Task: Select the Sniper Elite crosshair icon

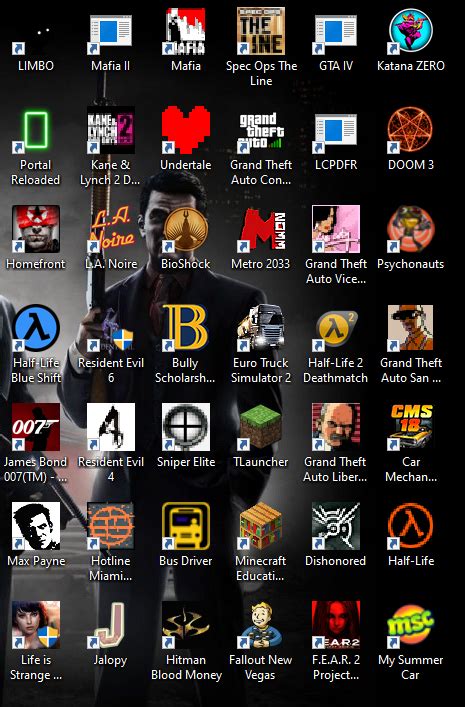Action: tap(185, 427)
